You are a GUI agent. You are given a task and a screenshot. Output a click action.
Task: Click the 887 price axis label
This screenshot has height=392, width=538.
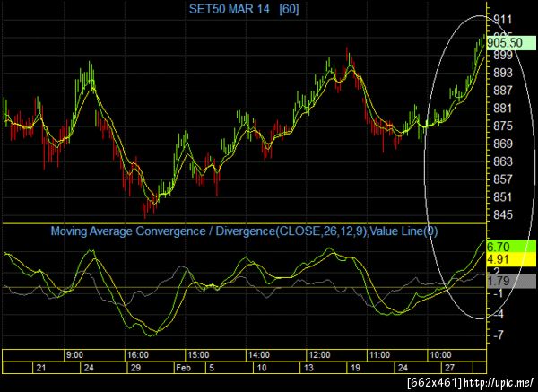click(503, 91)
